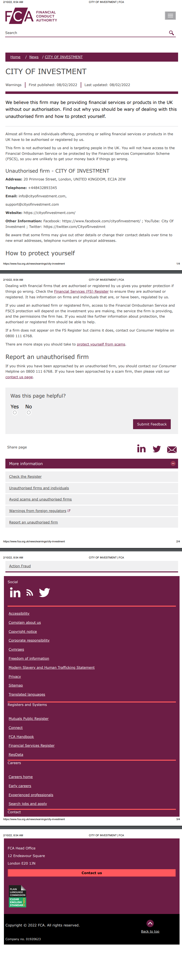
Task: Click the search magnifier icon
Action: tap(171, 33)
